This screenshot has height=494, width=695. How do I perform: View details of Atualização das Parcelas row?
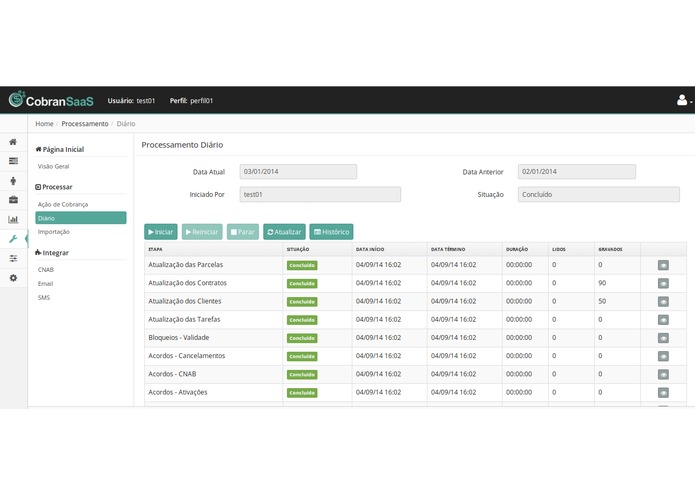[663, 265]
